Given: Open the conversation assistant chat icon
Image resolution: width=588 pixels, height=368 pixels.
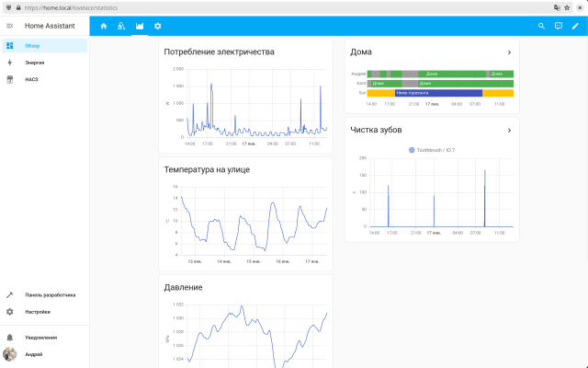Looking at the screenshot, I should click(559, 26).
